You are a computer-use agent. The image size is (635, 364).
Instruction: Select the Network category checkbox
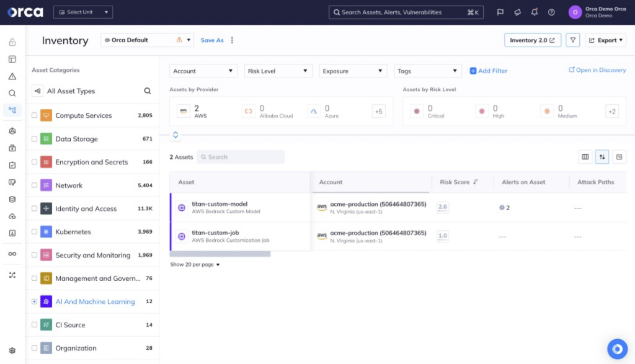(x=35, y=185)
